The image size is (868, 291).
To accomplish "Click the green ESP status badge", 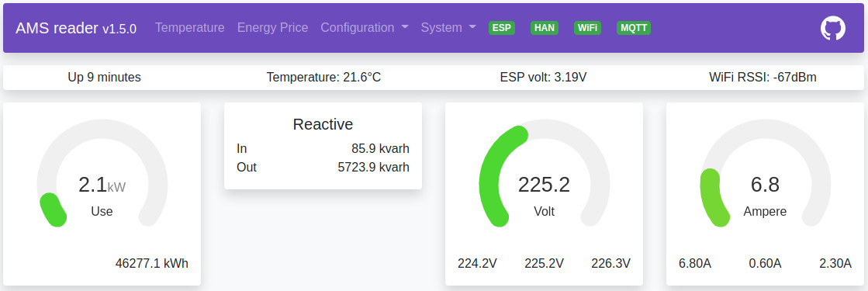I will (x=502, y=28).
